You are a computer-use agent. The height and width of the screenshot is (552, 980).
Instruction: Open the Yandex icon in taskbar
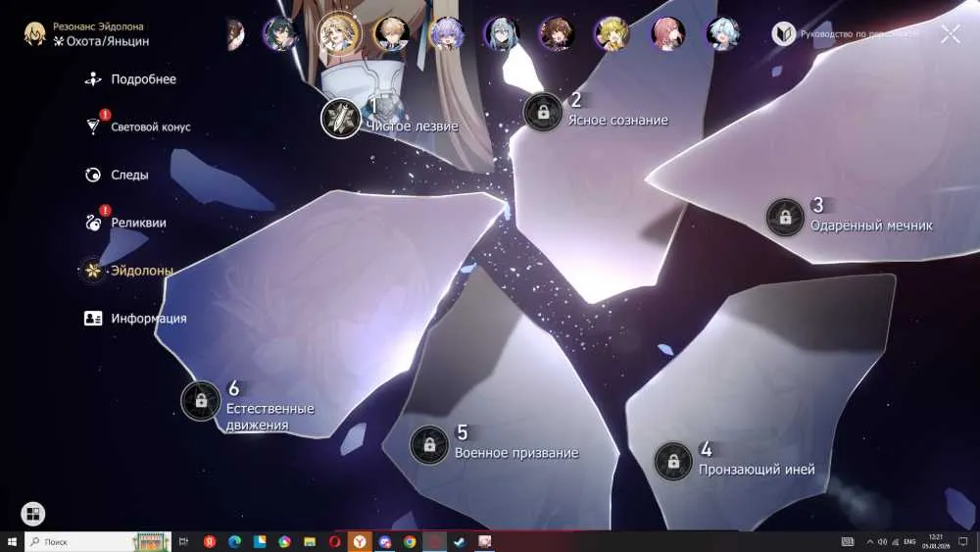tap(210, 541)
